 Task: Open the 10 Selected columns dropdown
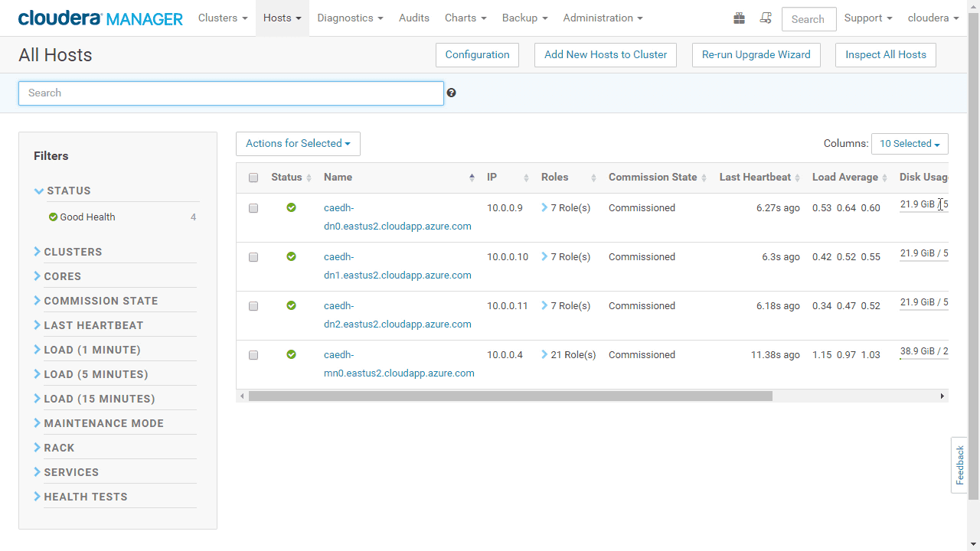pyautogui.click(x=910, y=144)
